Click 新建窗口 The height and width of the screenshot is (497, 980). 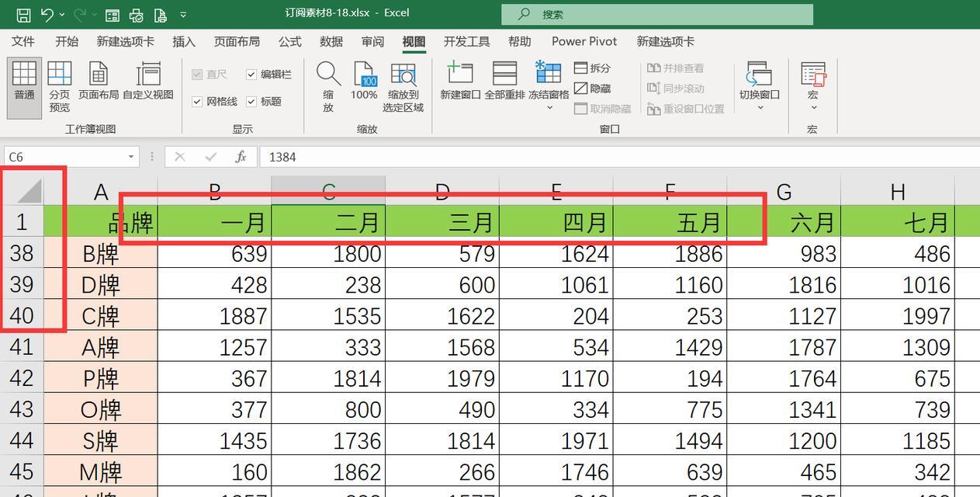coord(460,82)
